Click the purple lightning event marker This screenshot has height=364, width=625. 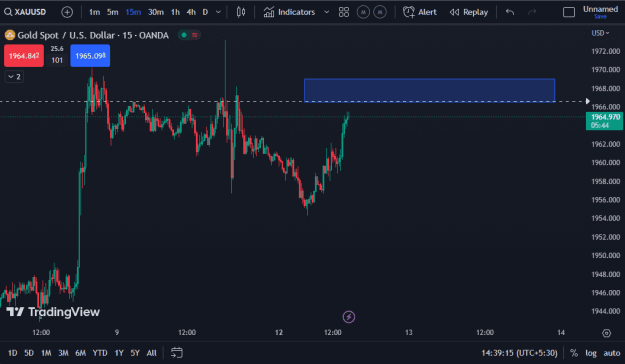tap(349, 317)
